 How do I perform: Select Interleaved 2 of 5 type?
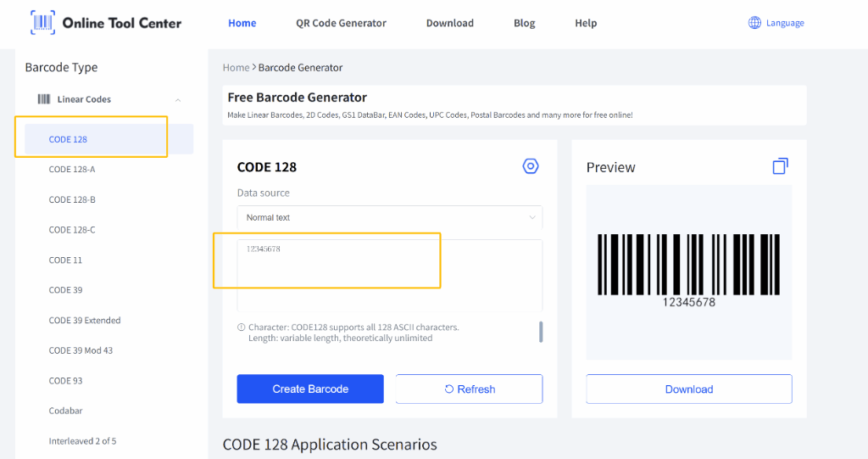tap(82, 441)
